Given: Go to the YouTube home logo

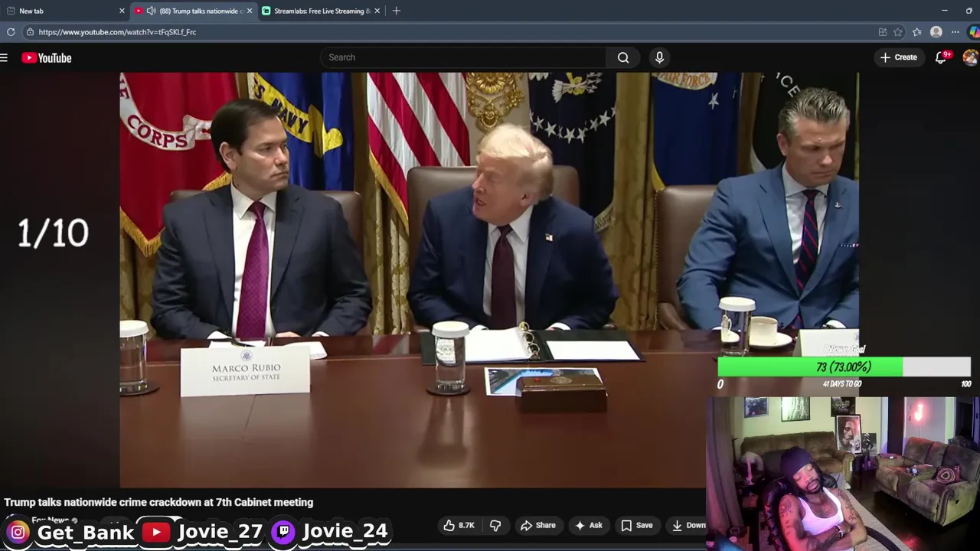Looking at the screenshot, I should point(47,57).
